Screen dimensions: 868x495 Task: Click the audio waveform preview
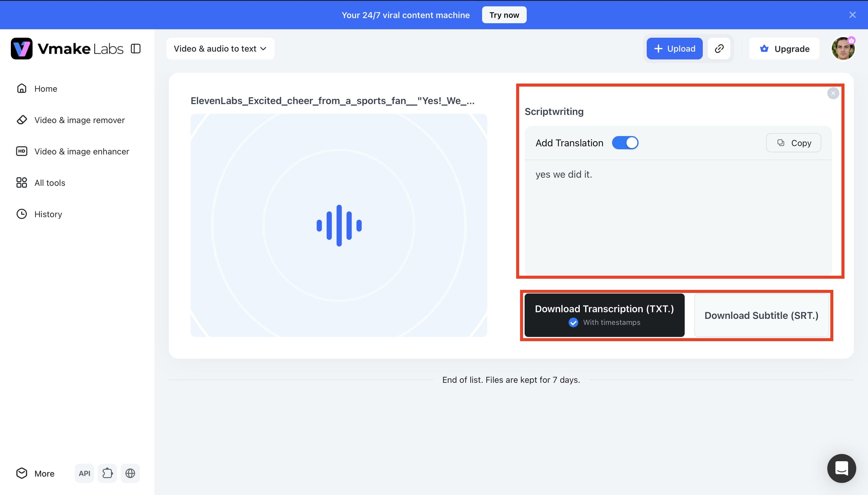coord(339,225)
